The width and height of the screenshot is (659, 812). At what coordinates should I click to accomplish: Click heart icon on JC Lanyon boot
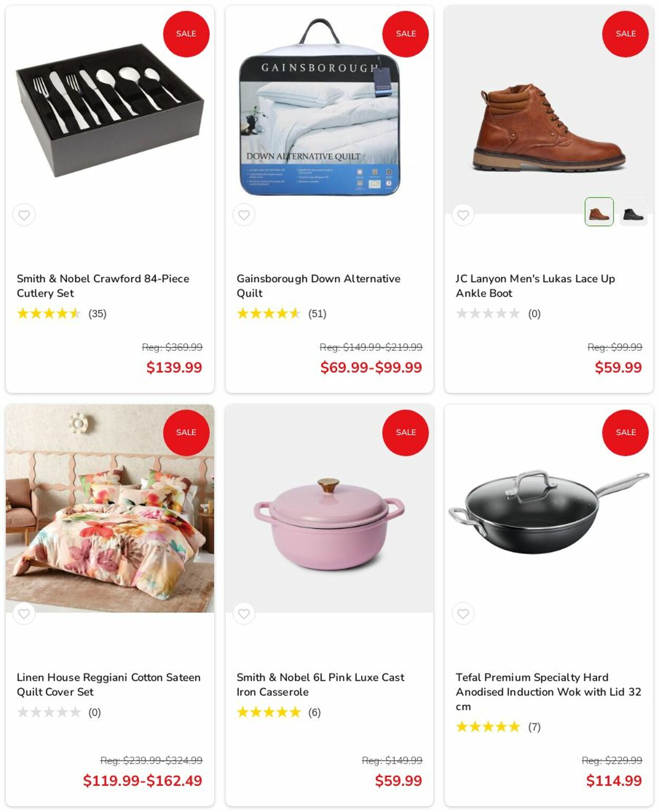pos(463,215)
